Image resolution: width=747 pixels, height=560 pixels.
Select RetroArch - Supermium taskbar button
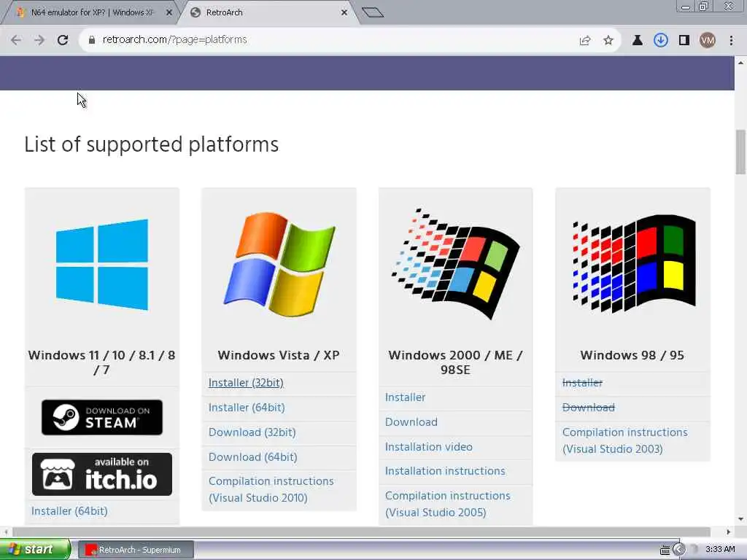[136, 550]
